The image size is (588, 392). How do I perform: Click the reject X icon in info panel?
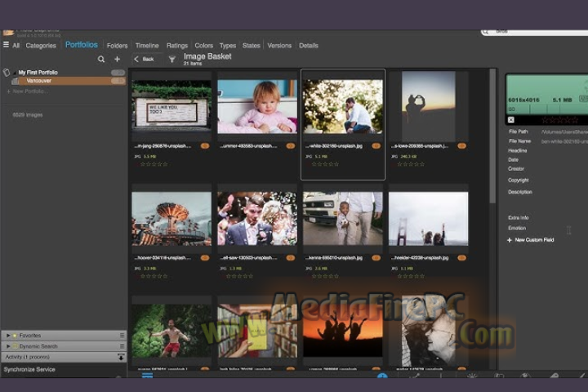tap(511, 120)
